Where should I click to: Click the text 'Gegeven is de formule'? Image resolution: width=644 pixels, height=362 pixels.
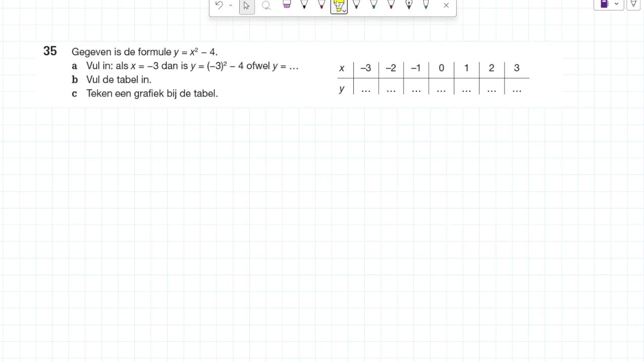(122, 52)
